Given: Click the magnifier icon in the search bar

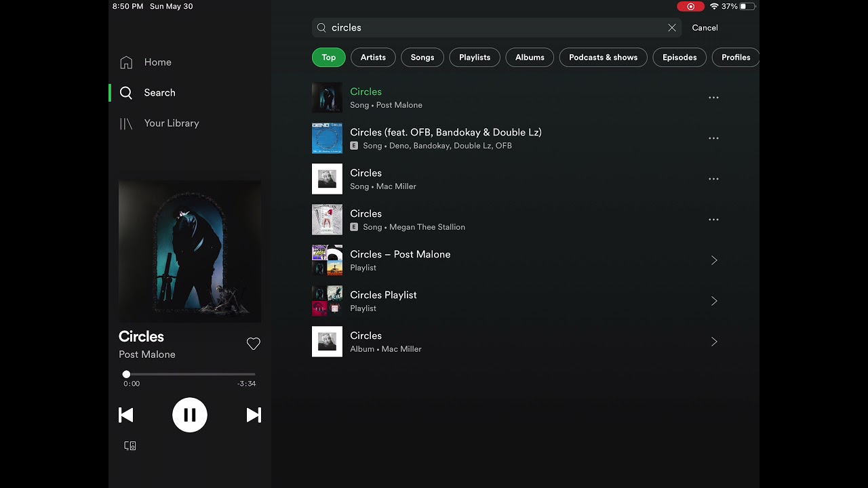Looking at the screenshot, I should (x=321, y=28).
